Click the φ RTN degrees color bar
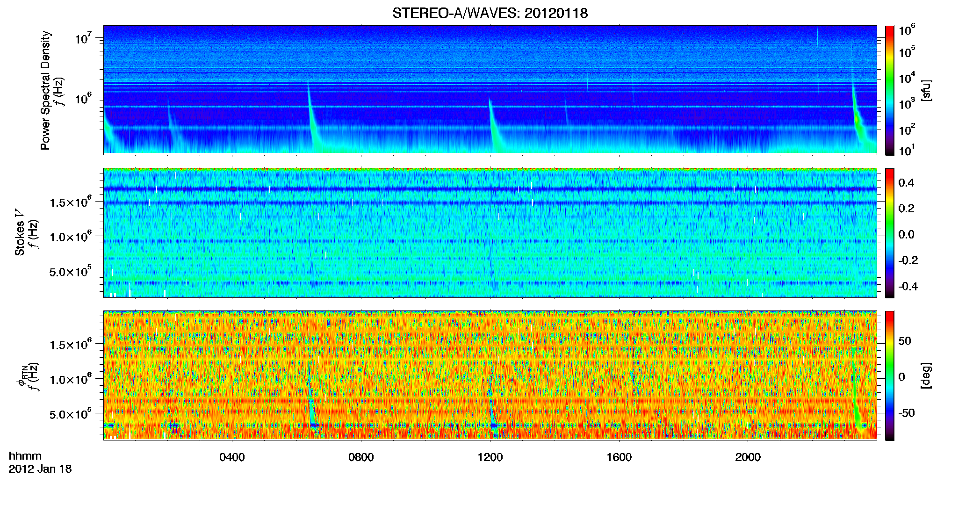Viewport: 980px width, 505px height. tap(890, 375)
